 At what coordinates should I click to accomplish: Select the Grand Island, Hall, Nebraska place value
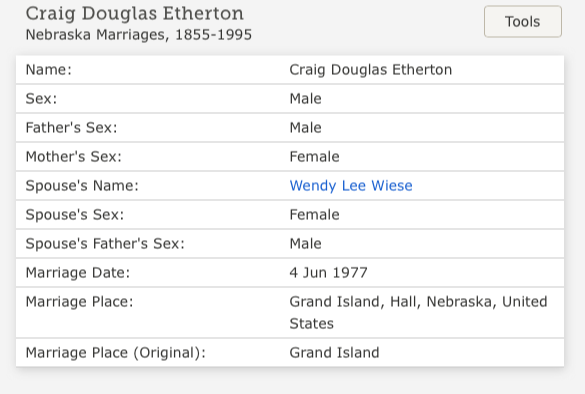418,313
